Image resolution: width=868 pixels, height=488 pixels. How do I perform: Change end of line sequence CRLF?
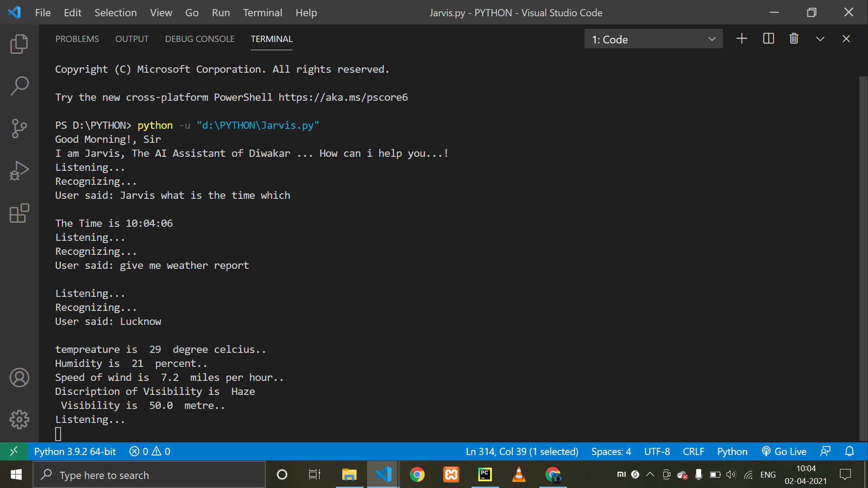point(693,451)
